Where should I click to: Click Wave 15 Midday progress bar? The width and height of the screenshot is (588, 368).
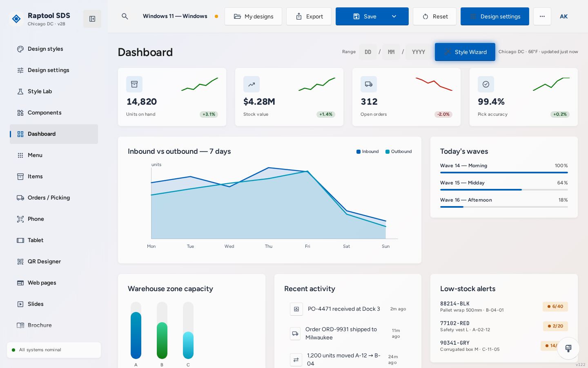[x=504, y=190]
